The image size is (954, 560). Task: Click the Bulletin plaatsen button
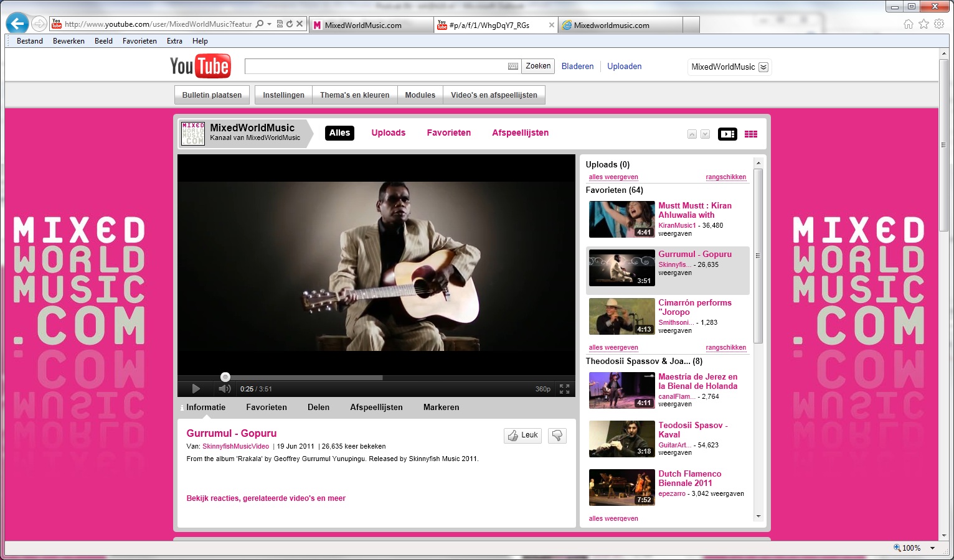[x=212, y=95]
